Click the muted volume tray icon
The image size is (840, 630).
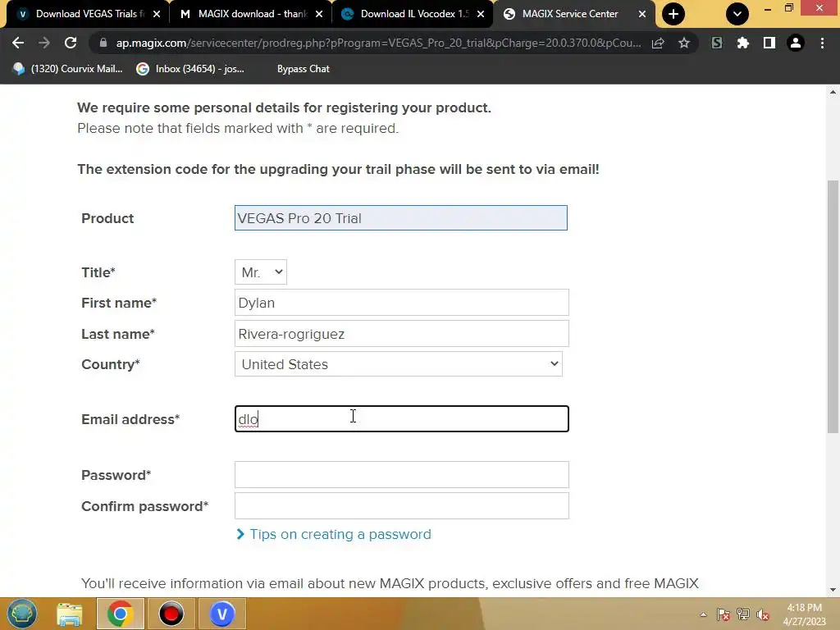pos(763,614)
